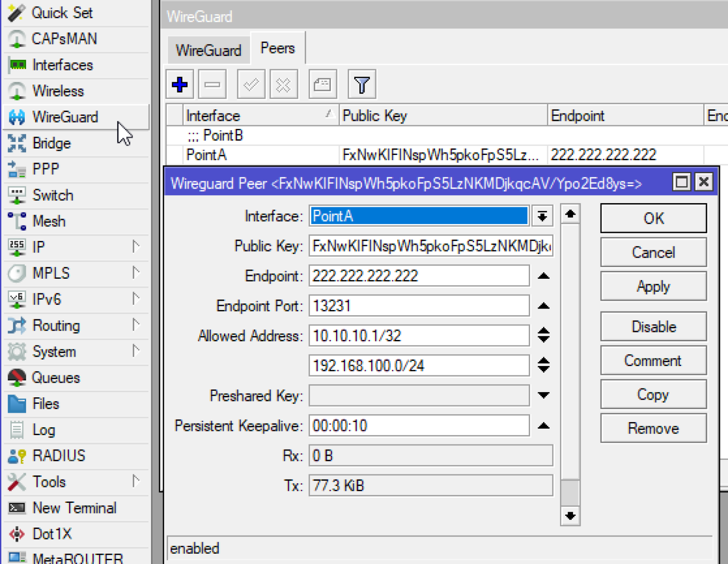Collapse the Endpoint Port field with its arrow

coord(544,306)
